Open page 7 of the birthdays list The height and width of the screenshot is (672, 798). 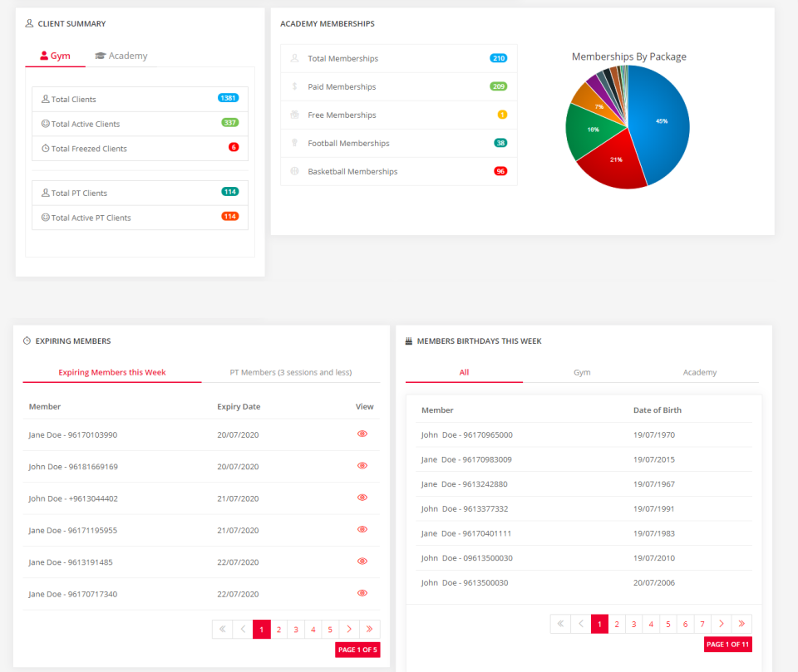pos(702,624)
